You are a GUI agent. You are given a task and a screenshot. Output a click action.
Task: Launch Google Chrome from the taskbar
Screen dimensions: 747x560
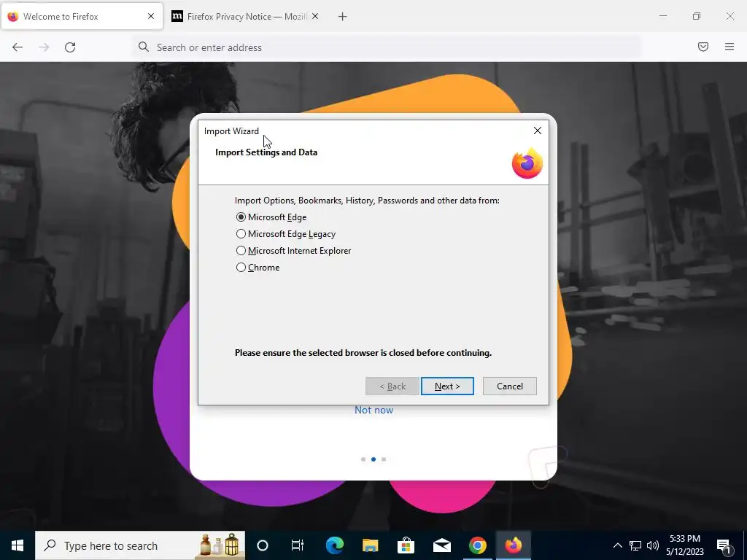point(477,545)
